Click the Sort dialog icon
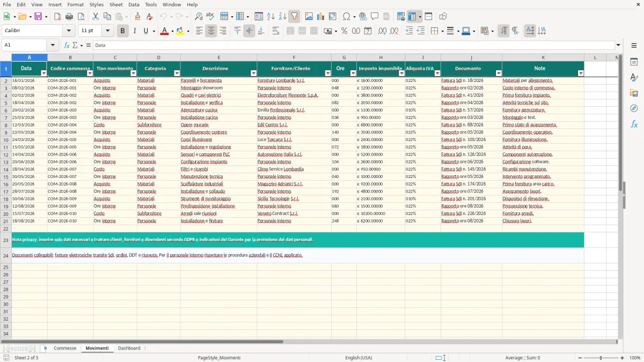The height and width of the screenshot is (362, 644). pos(259,17)
